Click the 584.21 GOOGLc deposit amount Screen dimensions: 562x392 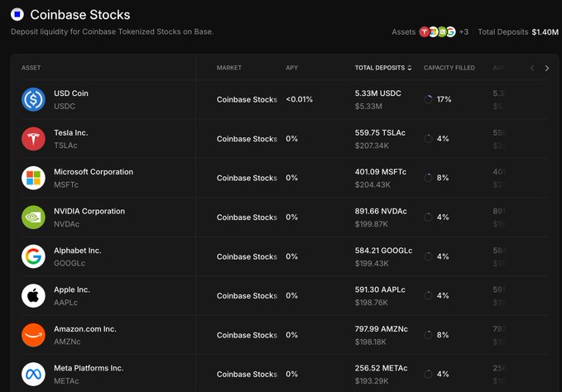pyautogui.click(x=383, y=251)
